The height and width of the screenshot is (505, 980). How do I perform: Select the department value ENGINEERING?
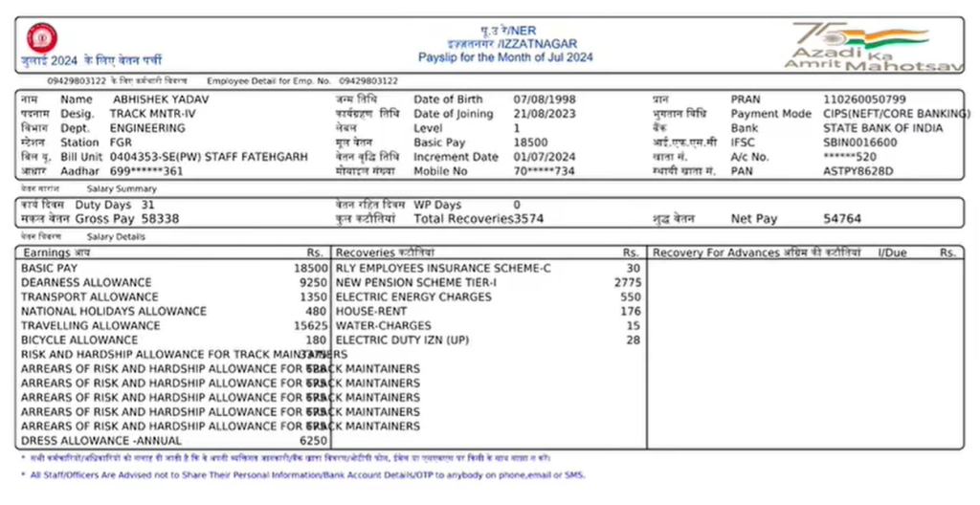point(147,128)
